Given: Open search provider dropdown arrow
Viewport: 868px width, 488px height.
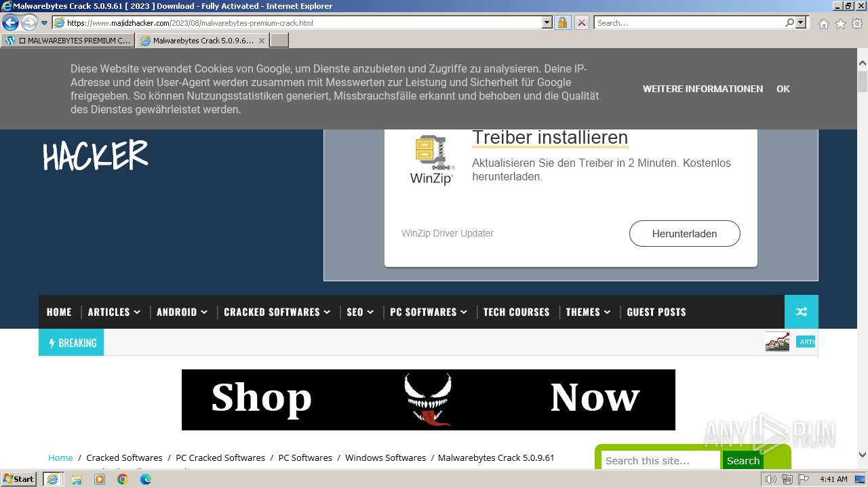Looking at the screenshot, I should tap(801, 23).
